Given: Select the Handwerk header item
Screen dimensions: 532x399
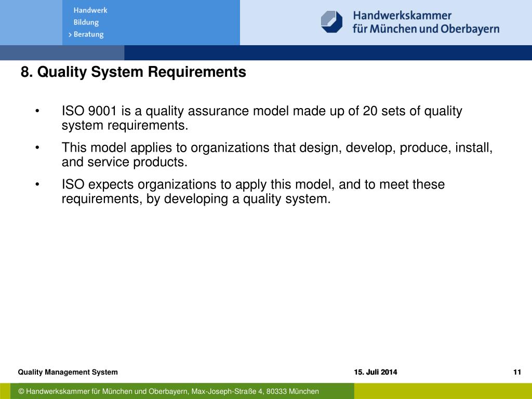Looking at the screenshot, I should (x=90, y=10).
